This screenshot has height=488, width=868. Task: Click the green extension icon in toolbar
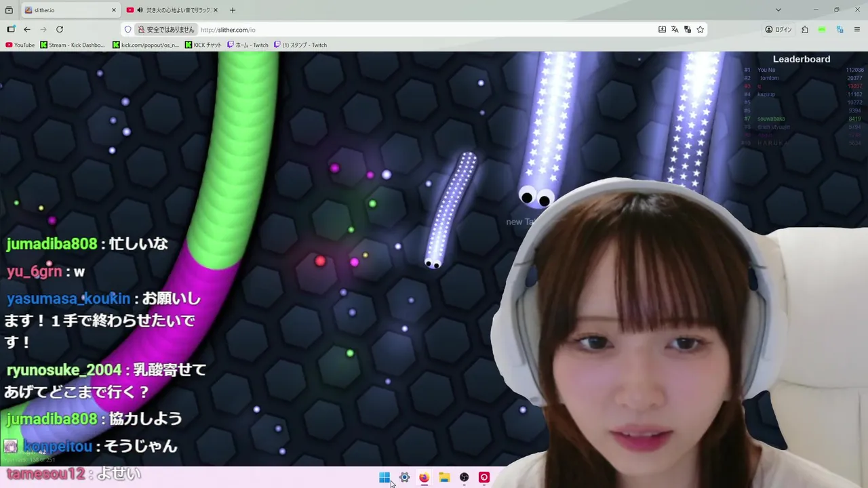[822, 29]
